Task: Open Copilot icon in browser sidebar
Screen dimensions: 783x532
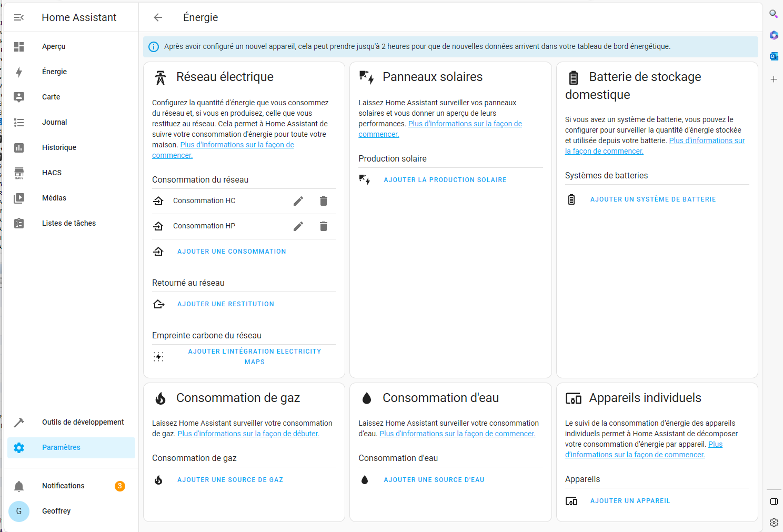Action: (x=774, y=35)
